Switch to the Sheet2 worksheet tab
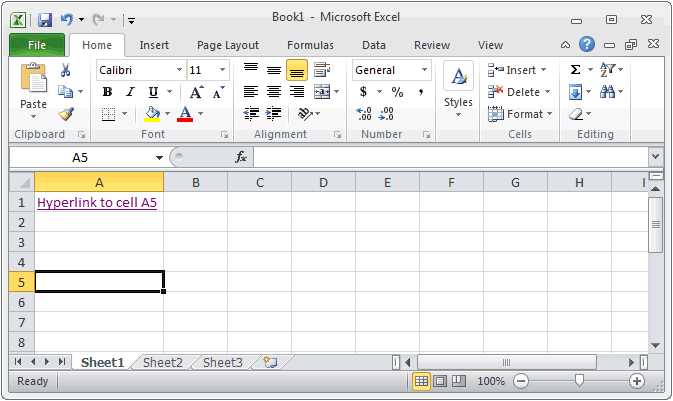673x401 pixels. click(x=163, y=362)
